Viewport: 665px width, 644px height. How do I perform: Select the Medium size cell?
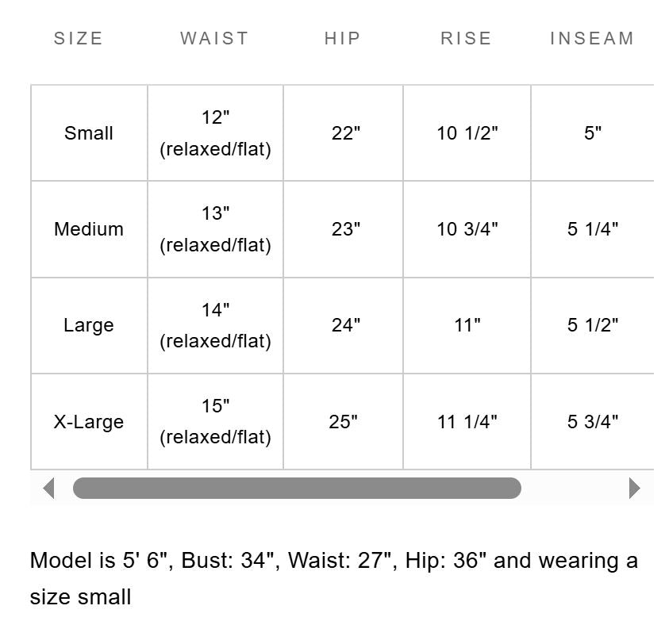89,229
